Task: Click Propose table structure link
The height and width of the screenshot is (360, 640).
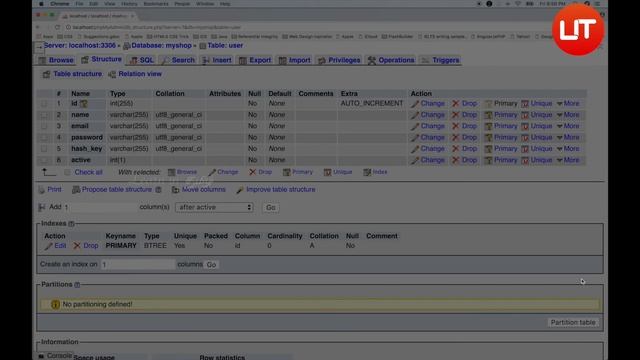Action: (116, 189)
